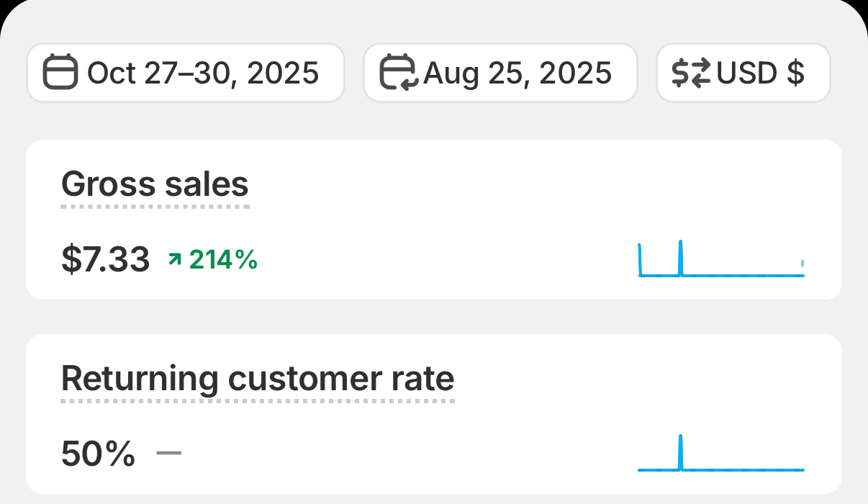Click the green upward arrow trend icon

click(x=175, y=259)
